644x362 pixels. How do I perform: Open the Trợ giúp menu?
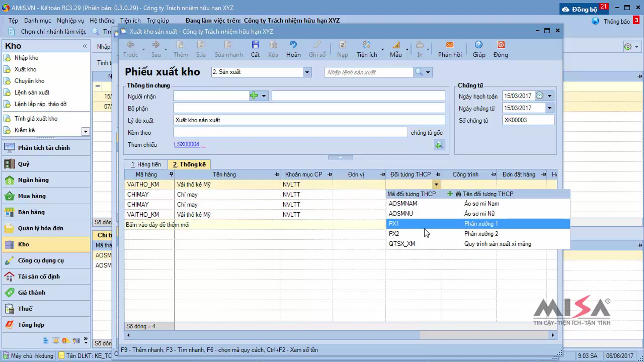point(158,21)
